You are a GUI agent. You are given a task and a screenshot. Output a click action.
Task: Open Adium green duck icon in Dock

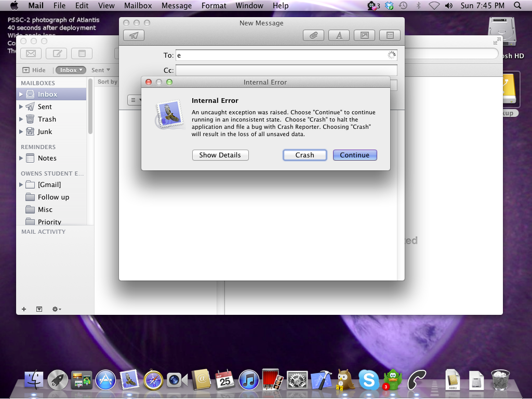[x=392, y=380]
